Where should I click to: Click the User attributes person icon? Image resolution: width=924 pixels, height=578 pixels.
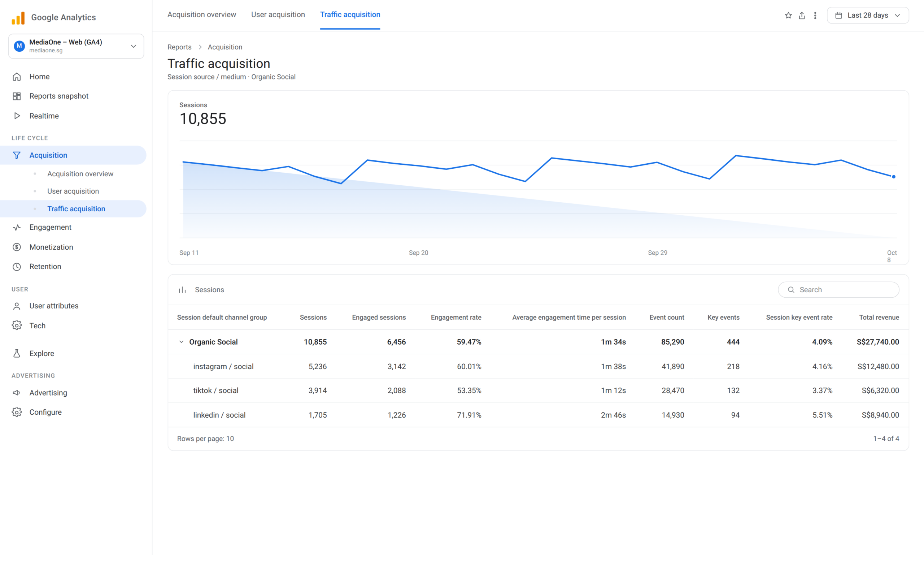click(17, 306)
